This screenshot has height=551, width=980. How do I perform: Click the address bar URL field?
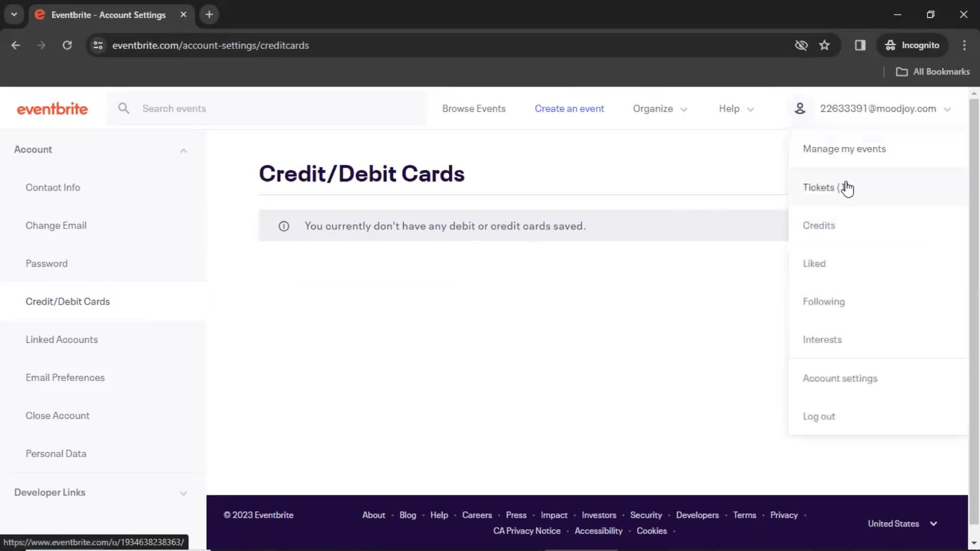click(x=211, y=45)
